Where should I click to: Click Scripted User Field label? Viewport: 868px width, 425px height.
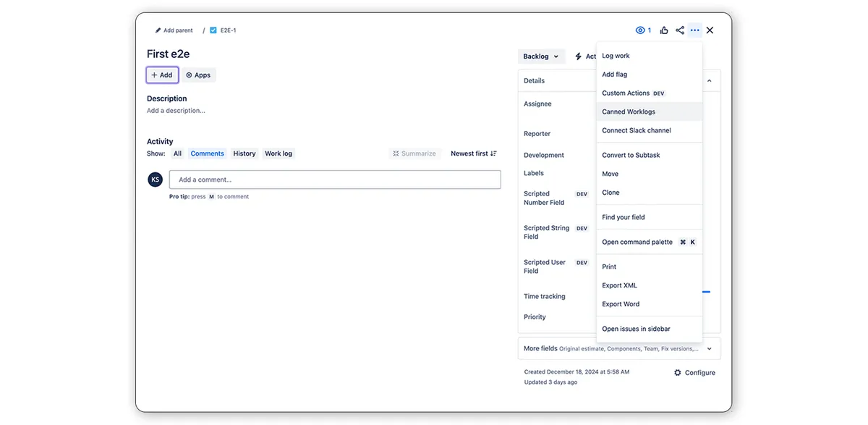(x=545, y=266)
